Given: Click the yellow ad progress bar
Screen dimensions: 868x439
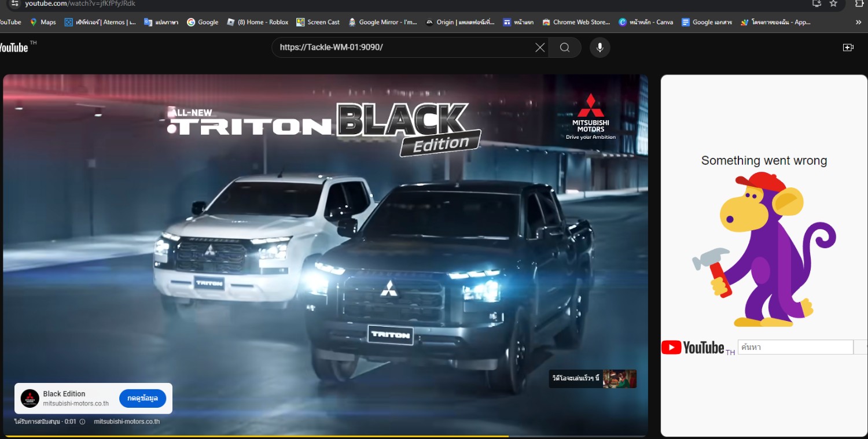Looking at the screenshot, I should (257, 436).
